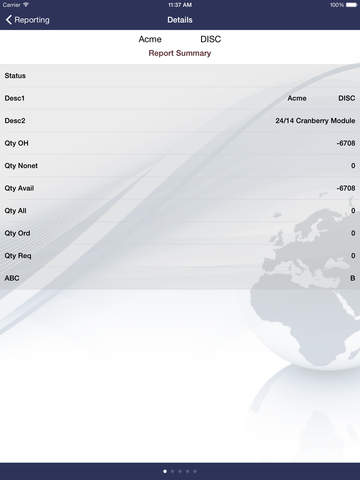This screenshot has width=360, height=480.
Task: Tap the Wi-Fi icon beside Carrier
Action: click(x=26, y=5)
